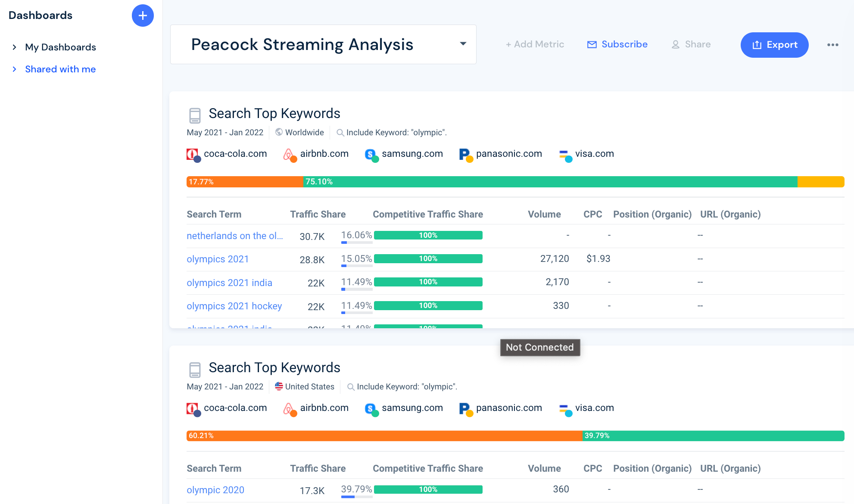Click the Worldwide globe icon
Image resolution: width=854 pixels, height=504 pixels.
(x=279, y=132)
